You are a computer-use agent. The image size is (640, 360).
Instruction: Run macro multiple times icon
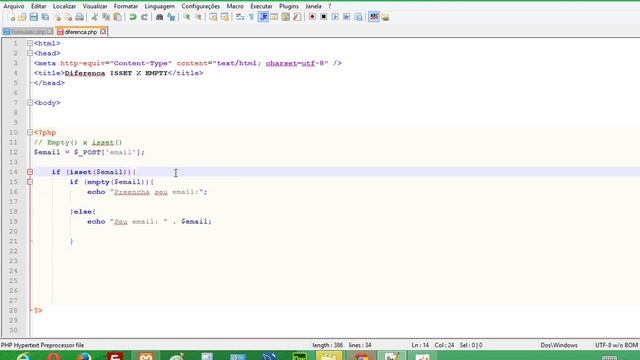tap(347, 17)
